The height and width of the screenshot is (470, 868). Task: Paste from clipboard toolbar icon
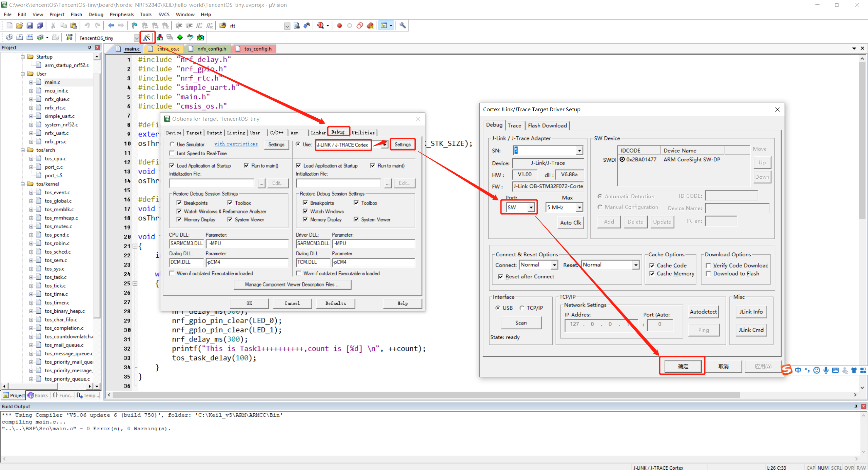click(x=73, y=25)
